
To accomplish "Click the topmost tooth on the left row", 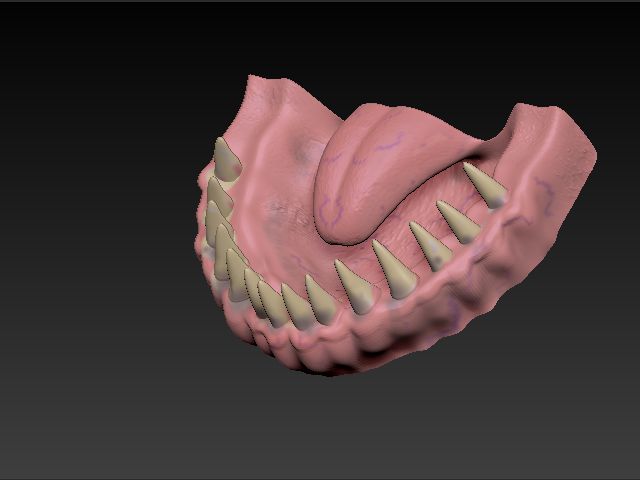I will [x=227, y=159].
